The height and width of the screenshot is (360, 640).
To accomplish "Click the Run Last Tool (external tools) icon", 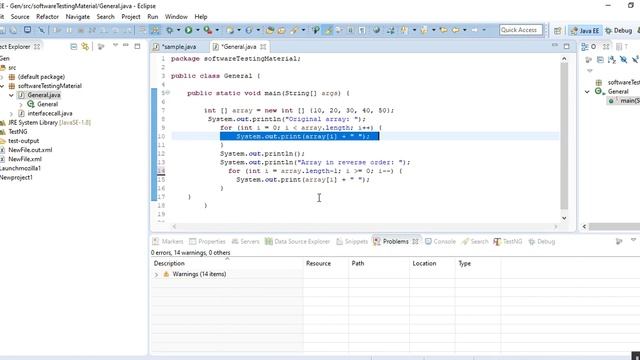I will pos(208,30).
